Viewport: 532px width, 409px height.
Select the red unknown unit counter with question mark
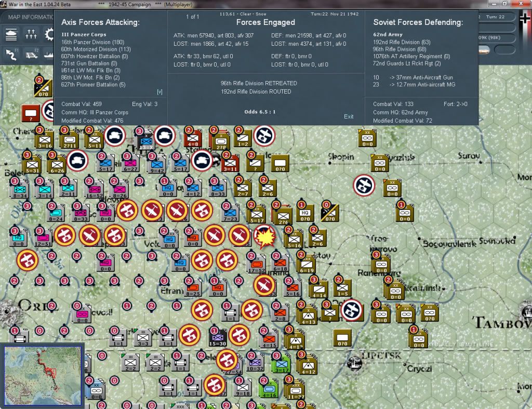pos(31,113)
